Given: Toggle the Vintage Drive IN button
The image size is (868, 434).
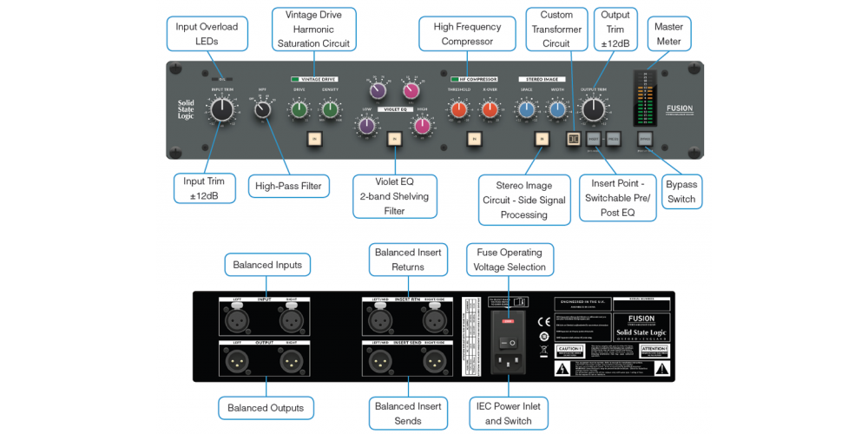Looking at the screenshot, I should 314,139.
